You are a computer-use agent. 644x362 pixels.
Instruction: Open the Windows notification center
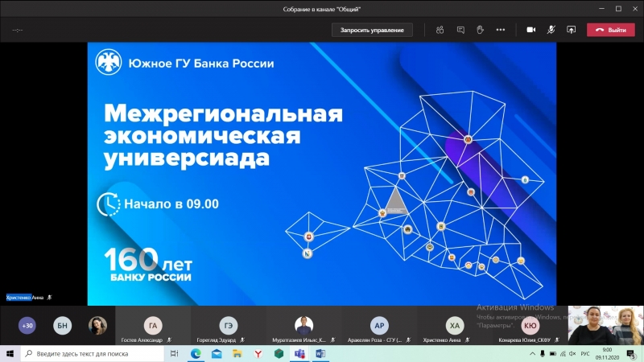(632, 354)
